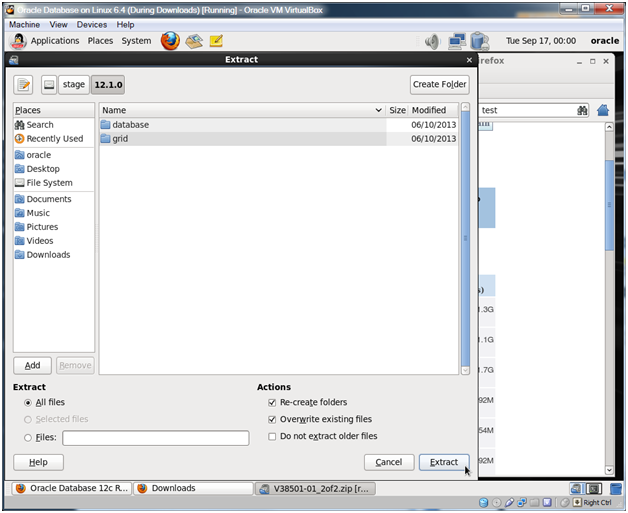This screenshot has height=513, width=628.
Task: Click the pencil type-a-filename icon
Action: (24, 85)
